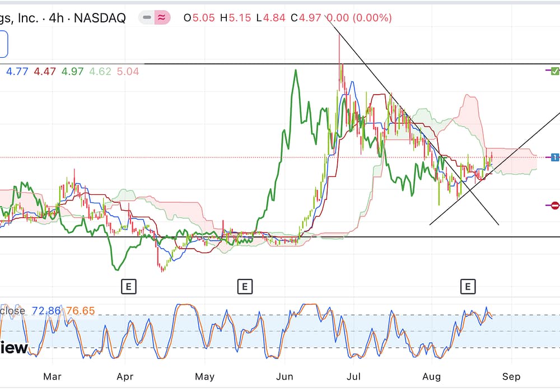Click the pink wavy-lines data icon
The image size is (560, 392).
coord(161,18)
